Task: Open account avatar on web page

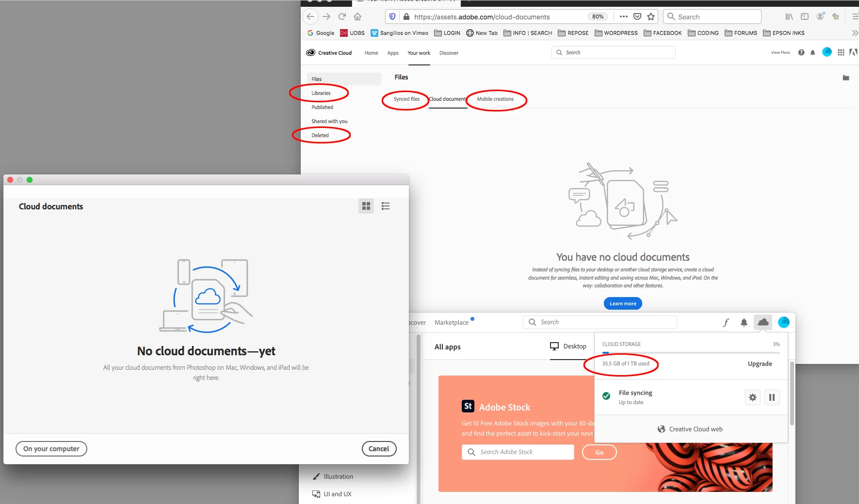Action: [x=827, y=52]
